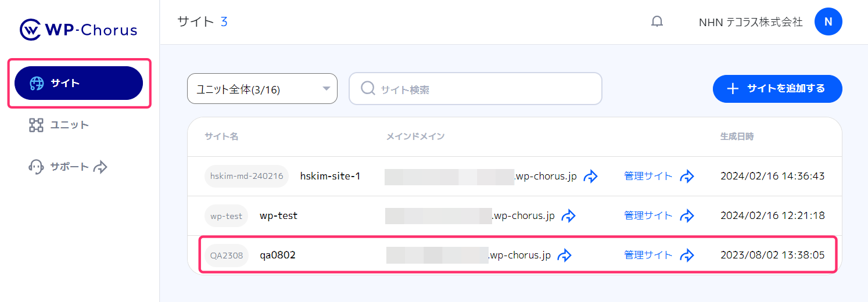Click the 生成日時 column header

[737, 136]
